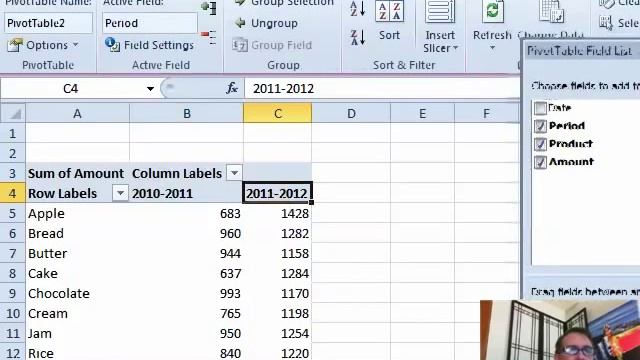Image resolution: width=640 pixels, height=360 pixels.
Task: Click the formula bar showing 2011-2012
Action: click(x=382, y=89)
